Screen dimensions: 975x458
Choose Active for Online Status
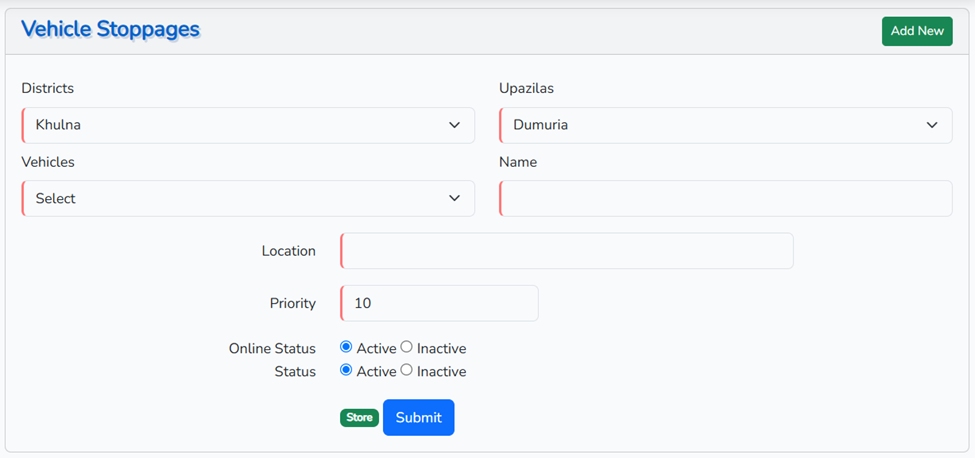click(346, 347)
